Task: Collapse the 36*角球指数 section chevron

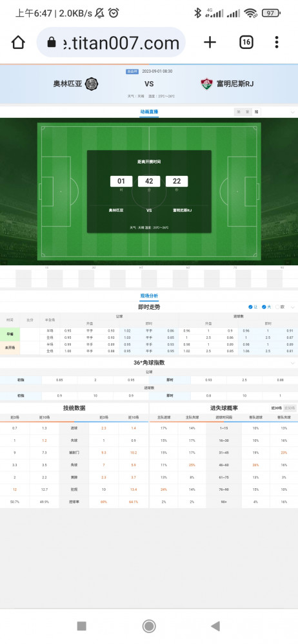Action: click(x=293, y=363)
